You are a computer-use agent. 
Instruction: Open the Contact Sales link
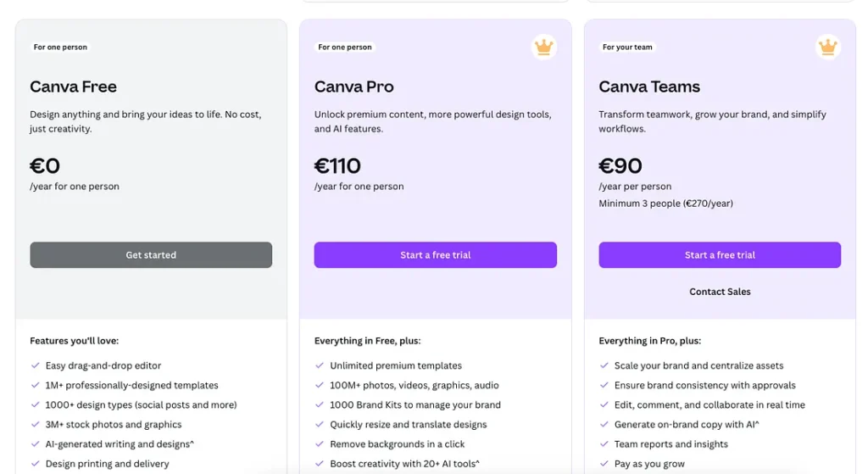click(720, 292)
